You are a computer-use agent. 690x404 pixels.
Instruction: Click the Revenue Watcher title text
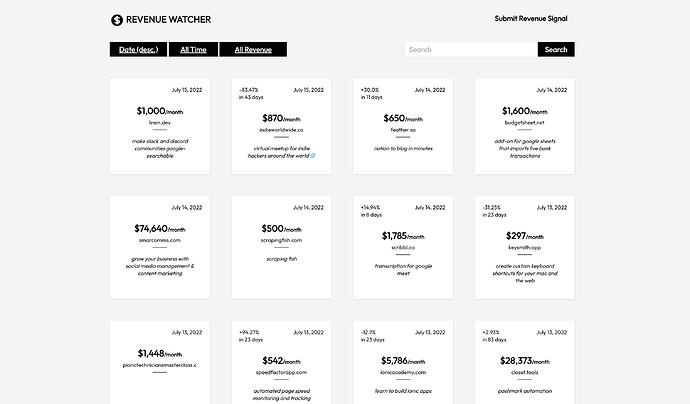pos(168,19)
